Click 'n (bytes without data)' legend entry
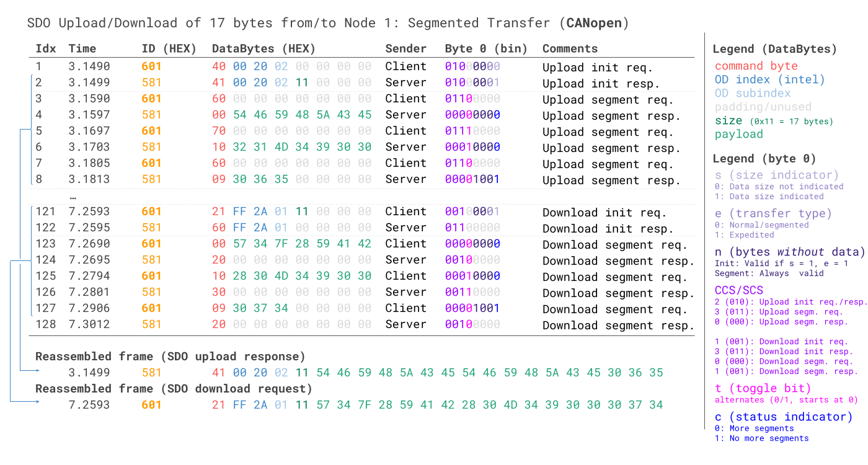Image resolution: width=868 pixels, height=465 pixels. pyautogui.click(x=790, y=252)
